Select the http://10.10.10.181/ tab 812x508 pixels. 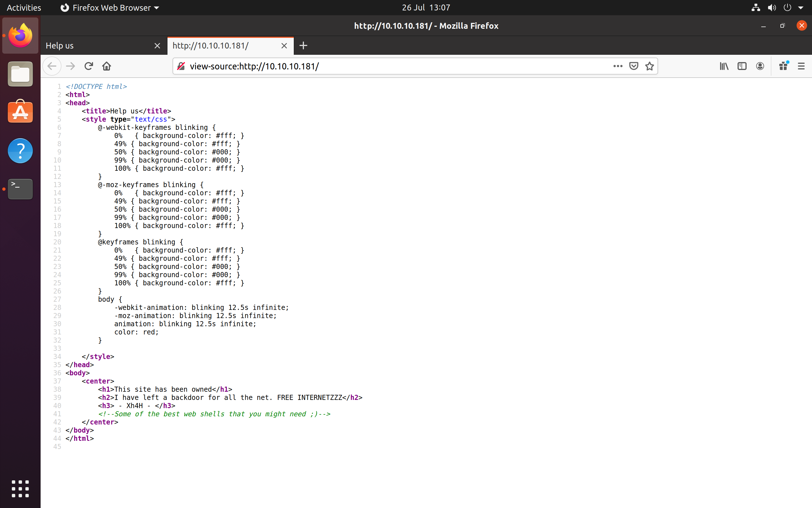coord(231,46)
